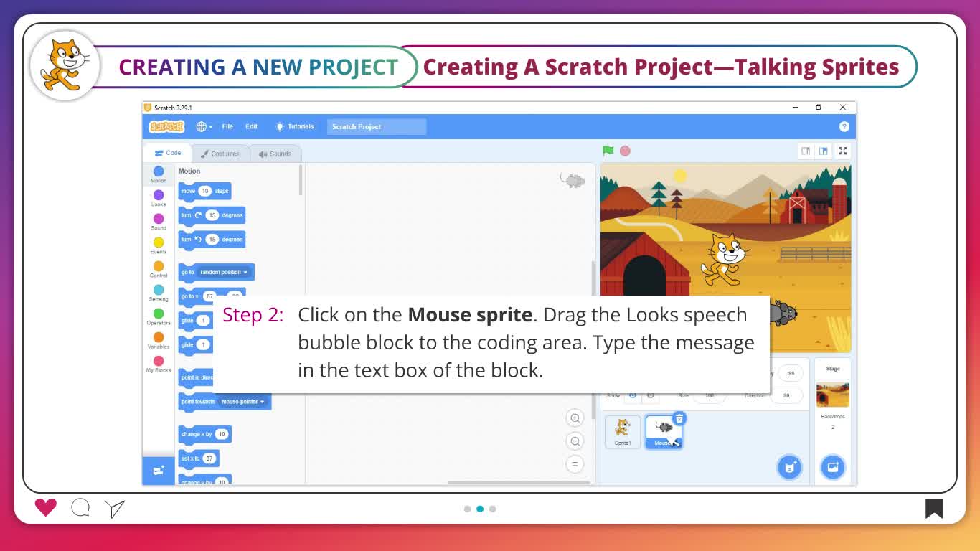This screenshot has width=980, height=551.
Task: Click the set x to 87 block
Action: pos(199,458)
